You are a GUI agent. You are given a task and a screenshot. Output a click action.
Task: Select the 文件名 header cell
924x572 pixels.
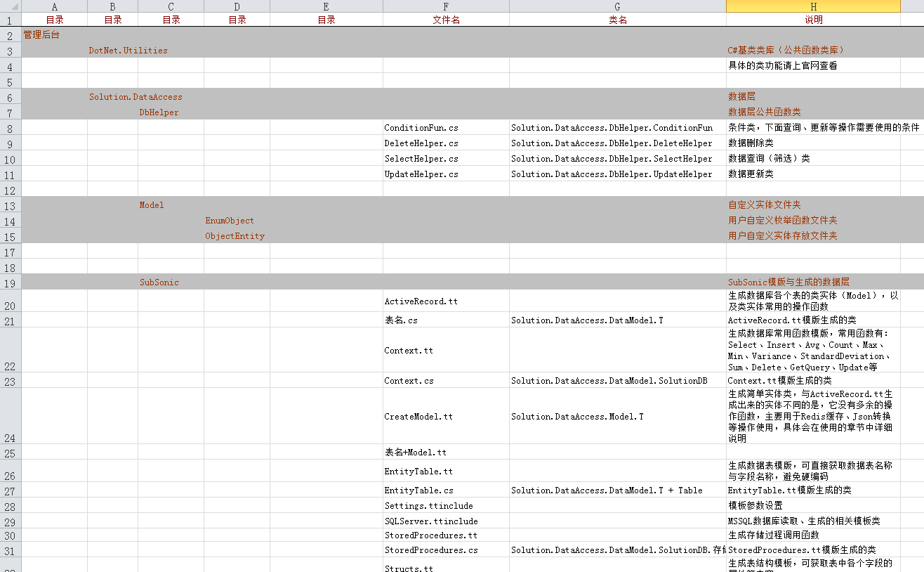pos(446,20)
